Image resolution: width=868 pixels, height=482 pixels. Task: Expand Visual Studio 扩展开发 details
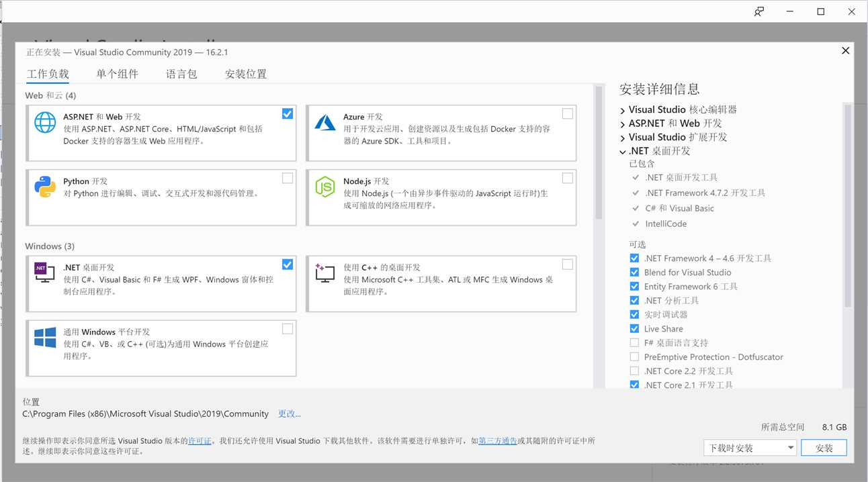[623, 138]
